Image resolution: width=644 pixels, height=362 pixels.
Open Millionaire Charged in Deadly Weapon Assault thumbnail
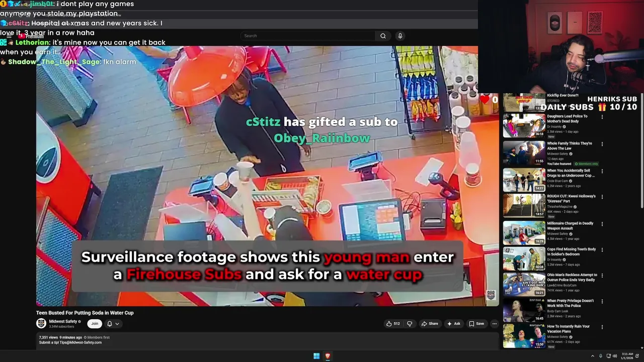pyautogui.click(x=524, y=232)
